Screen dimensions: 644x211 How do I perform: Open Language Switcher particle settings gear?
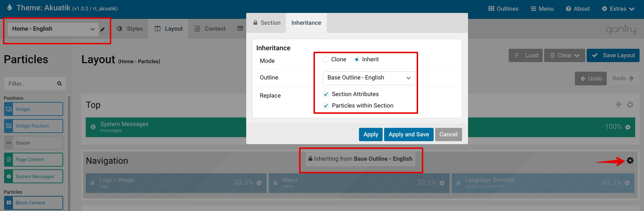click(x=627, y=183)
